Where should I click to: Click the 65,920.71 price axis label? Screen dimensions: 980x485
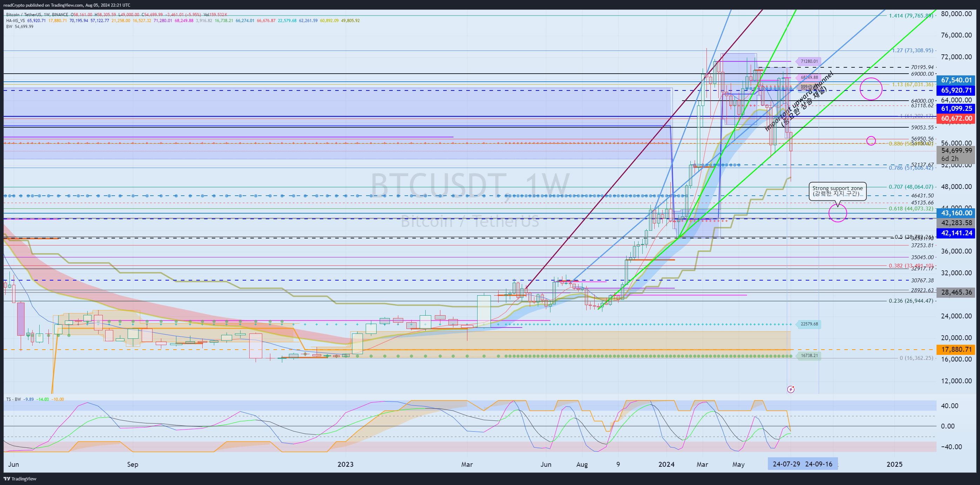click(x=956, y=90)
